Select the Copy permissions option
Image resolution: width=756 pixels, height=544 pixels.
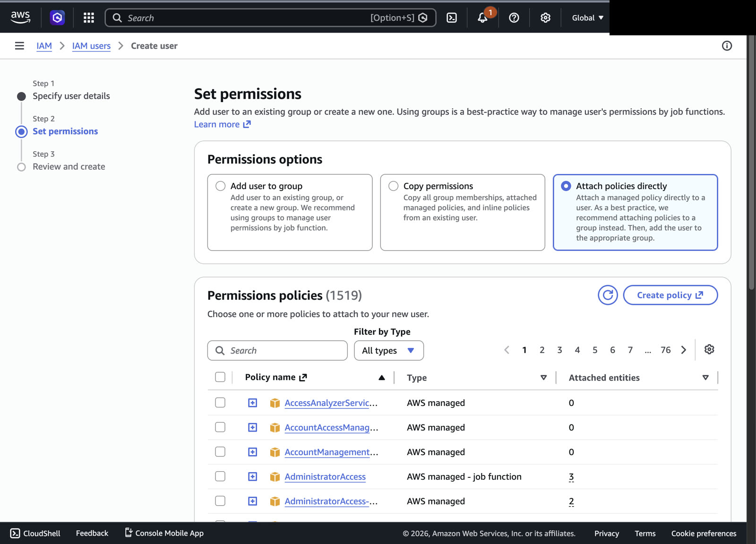394,186
